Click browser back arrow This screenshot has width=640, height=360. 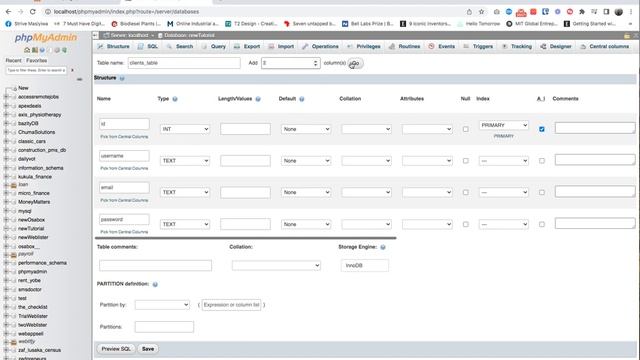9,12
